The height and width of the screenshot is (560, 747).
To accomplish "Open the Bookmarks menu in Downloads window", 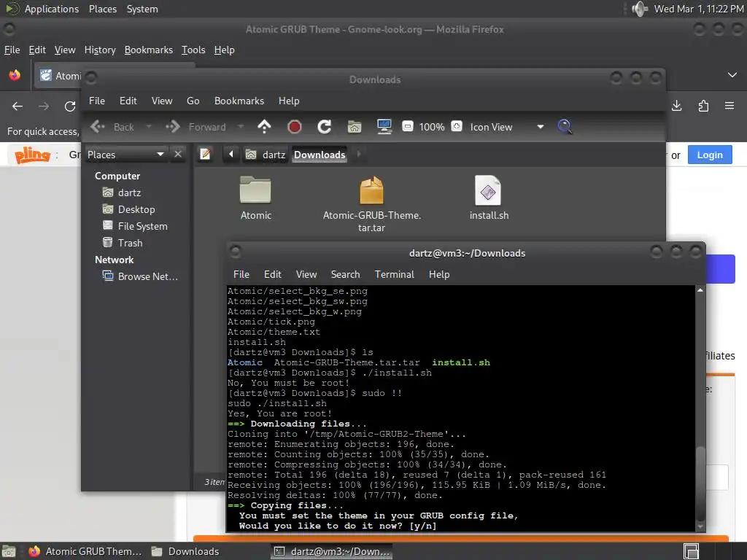I will click(239, 101).
